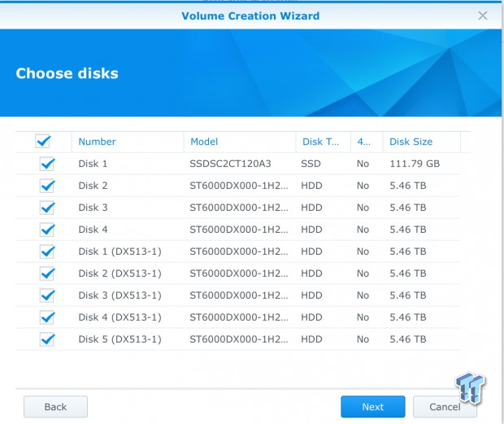
Task: Click the Volume Creation Wizard title
Action: (250, 15)
